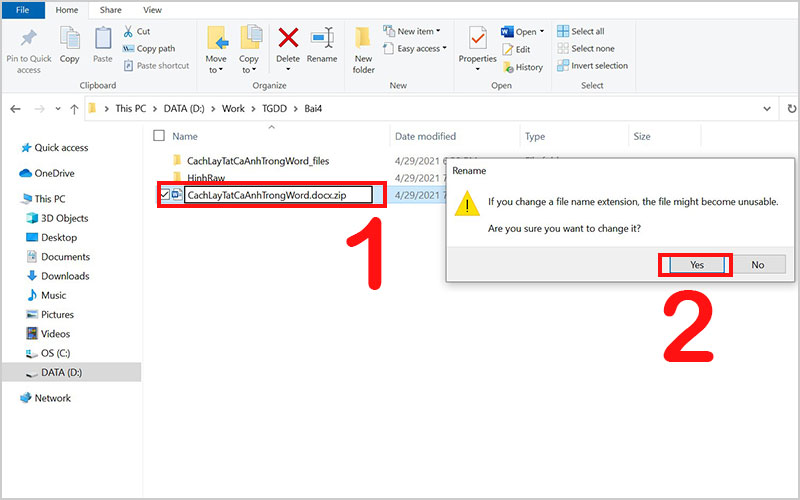Click Paste shortcut option
The image size is (800, 500).
pos(156,65)
